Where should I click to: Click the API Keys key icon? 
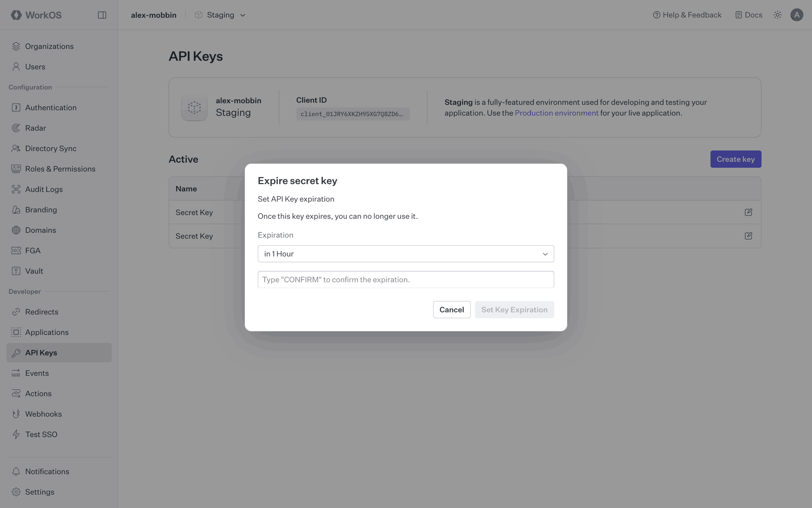(16, 353)
